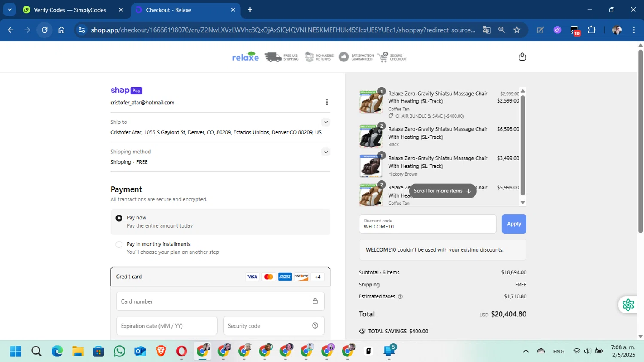
Task: Click the Discount code field with WELCOME10
Action: coord(428,224)
